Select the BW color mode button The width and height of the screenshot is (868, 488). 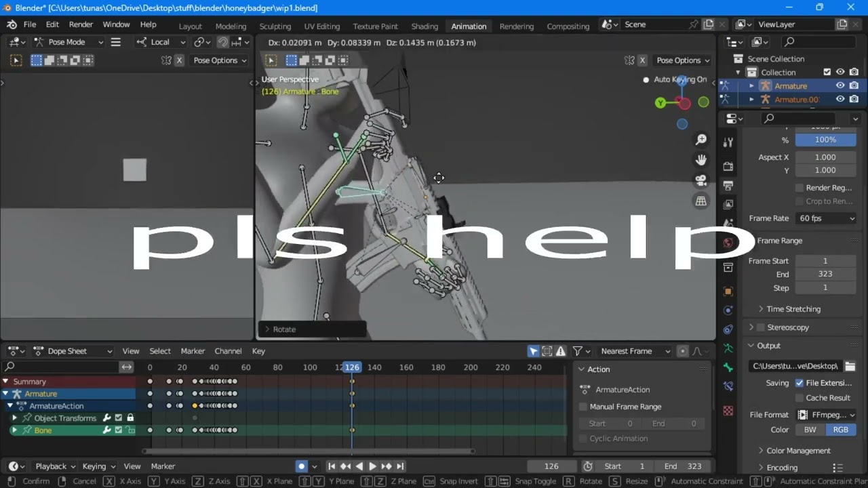810,430
